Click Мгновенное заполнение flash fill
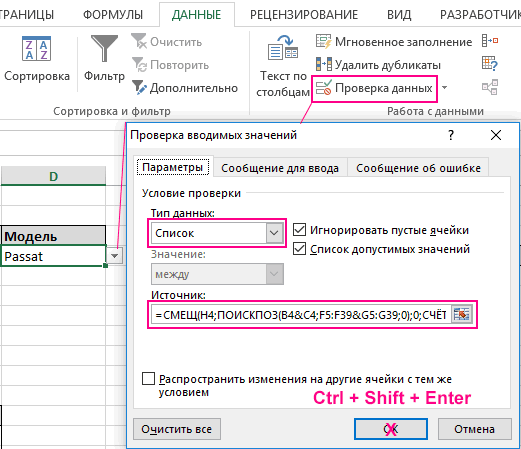The image size is (521, 449). (394, 42)
